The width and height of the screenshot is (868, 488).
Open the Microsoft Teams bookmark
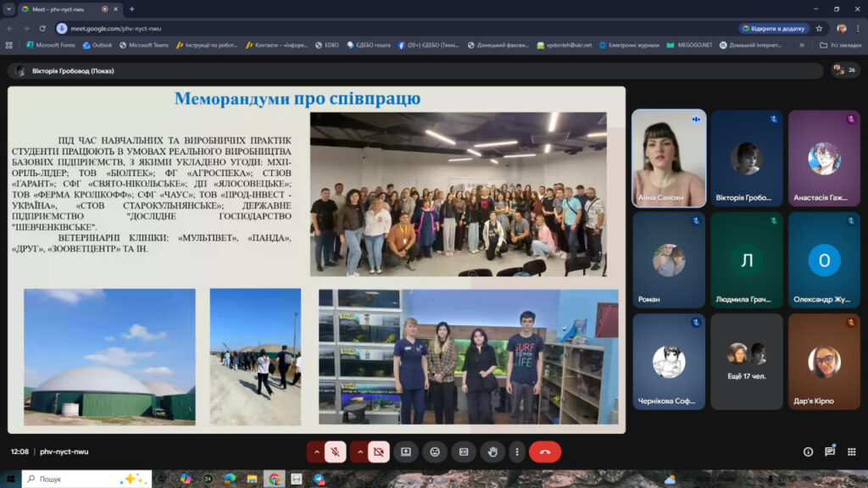144,45
